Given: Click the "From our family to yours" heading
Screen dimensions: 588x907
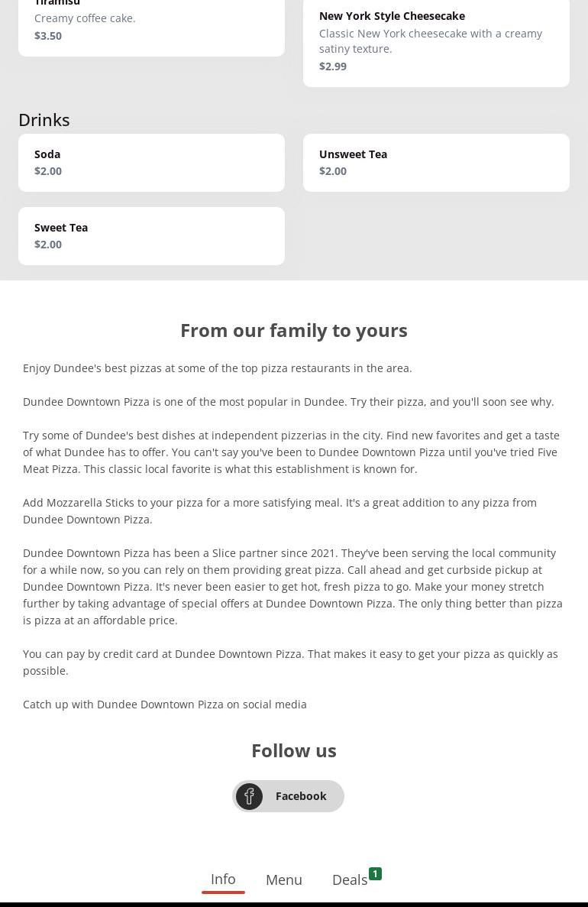Looking at the screenshot, I should click(294, 330).
